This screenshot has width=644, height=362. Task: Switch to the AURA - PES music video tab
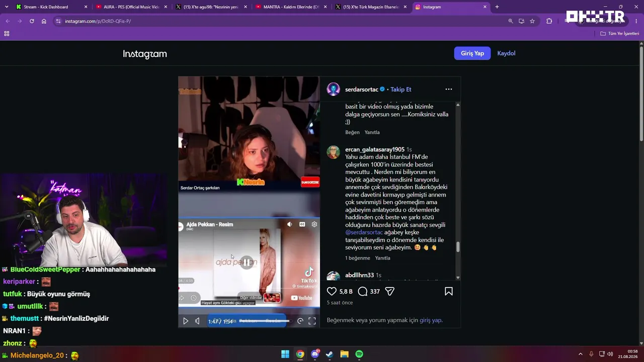pos(132,7)
